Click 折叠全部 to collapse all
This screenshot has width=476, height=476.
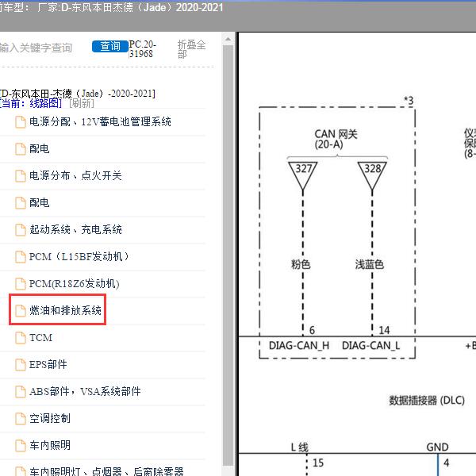point(191,49)
